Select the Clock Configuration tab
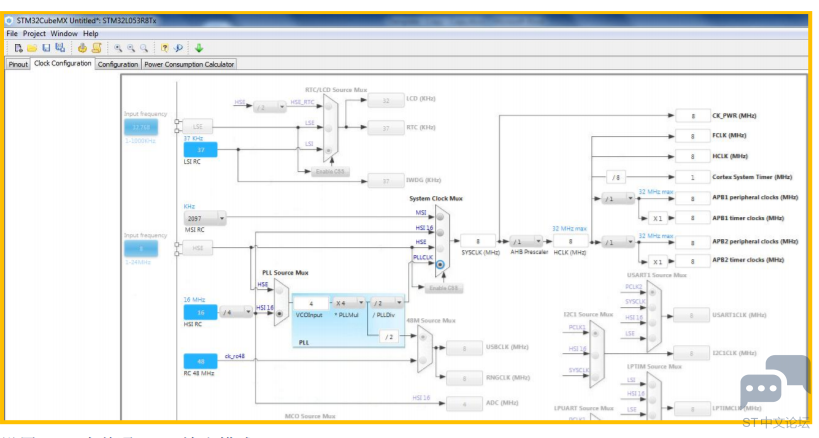This screenshot has height=438, width=819. point(63,63)
